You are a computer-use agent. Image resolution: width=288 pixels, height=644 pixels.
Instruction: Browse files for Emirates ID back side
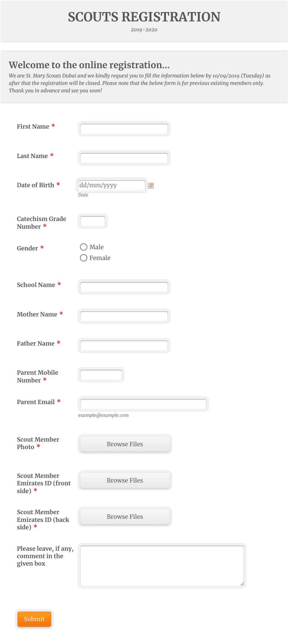(125, 517)
